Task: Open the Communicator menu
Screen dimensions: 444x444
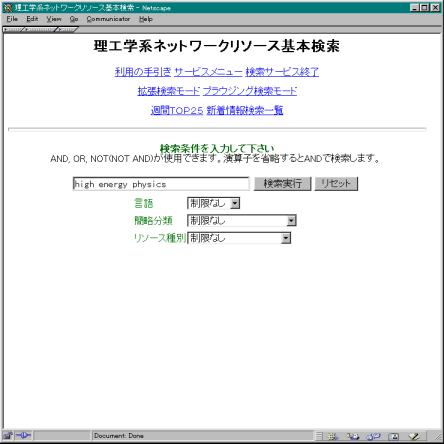Action: pos(108,19)
